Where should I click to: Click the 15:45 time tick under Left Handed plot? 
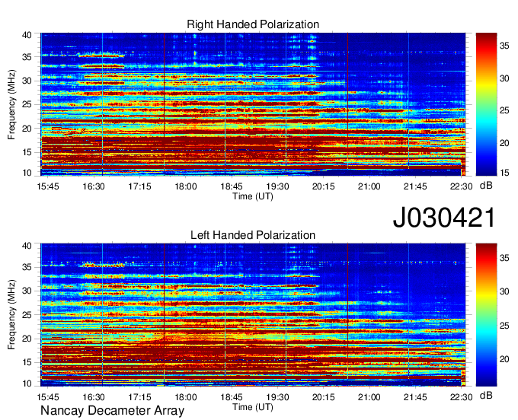[48, 397]
